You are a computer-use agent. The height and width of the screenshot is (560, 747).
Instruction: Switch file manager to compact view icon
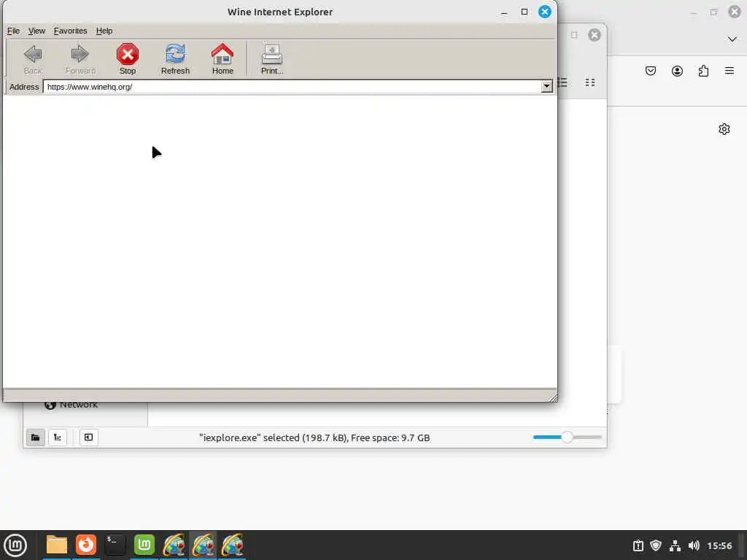click(x=590, y=82)
